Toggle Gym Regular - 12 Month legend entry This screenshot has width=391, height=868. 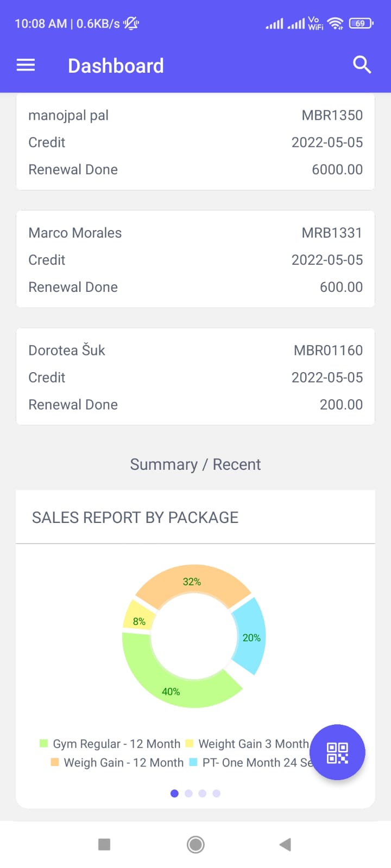[110, 744]
